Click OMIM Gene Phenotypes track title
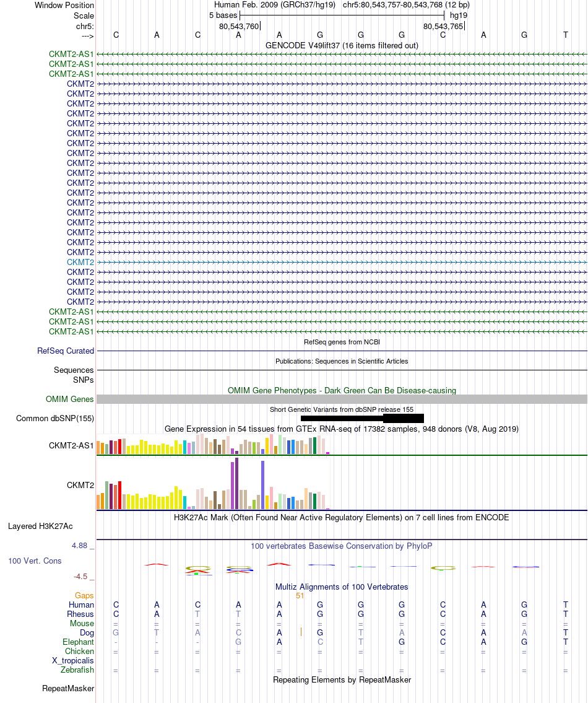The height and width of the screenshot is (703, 588). point(342,390)
